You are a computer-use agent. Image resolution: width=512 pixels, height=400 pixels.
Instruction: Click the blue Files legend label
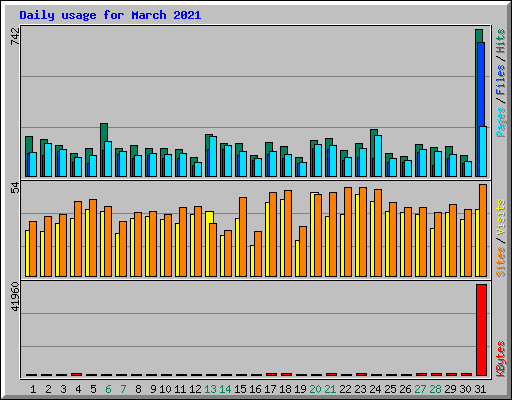click(501, 79)
